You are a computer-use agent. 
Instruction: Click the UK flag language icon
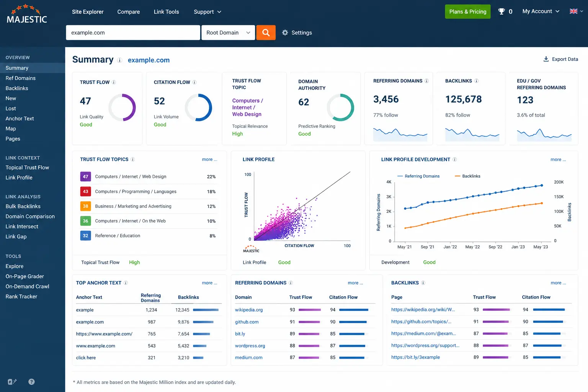(x=573, y=11)
